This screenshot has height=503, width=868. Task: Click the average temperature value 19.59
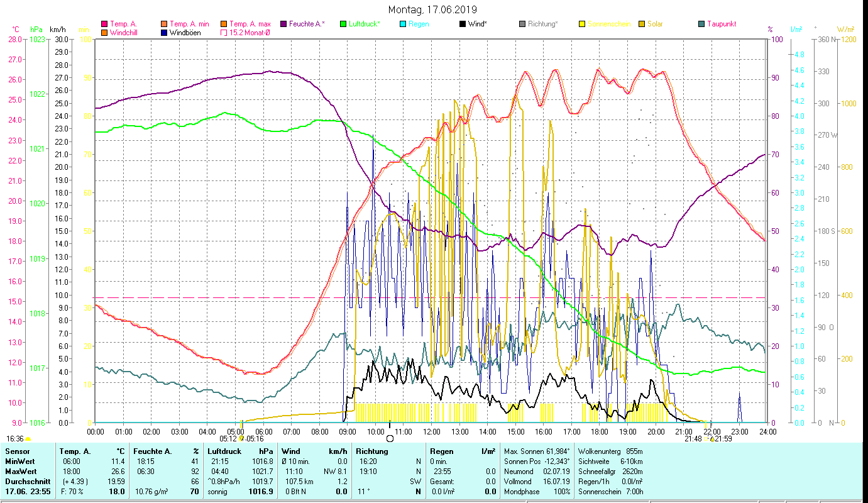[116, 482]
